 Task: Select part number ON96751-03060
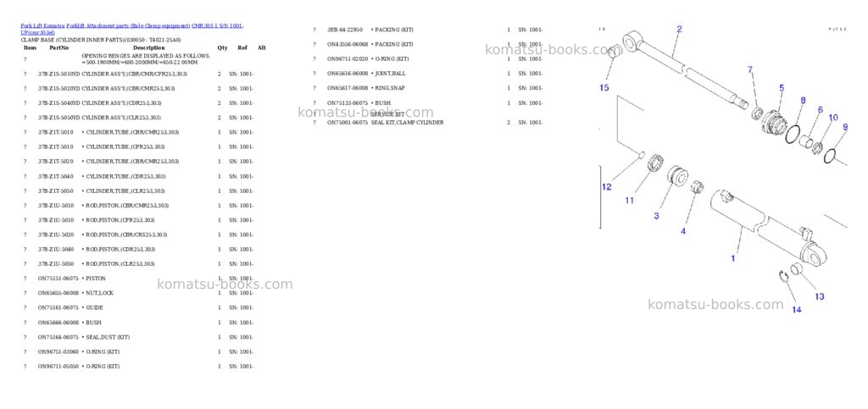[x=58, y=352]
